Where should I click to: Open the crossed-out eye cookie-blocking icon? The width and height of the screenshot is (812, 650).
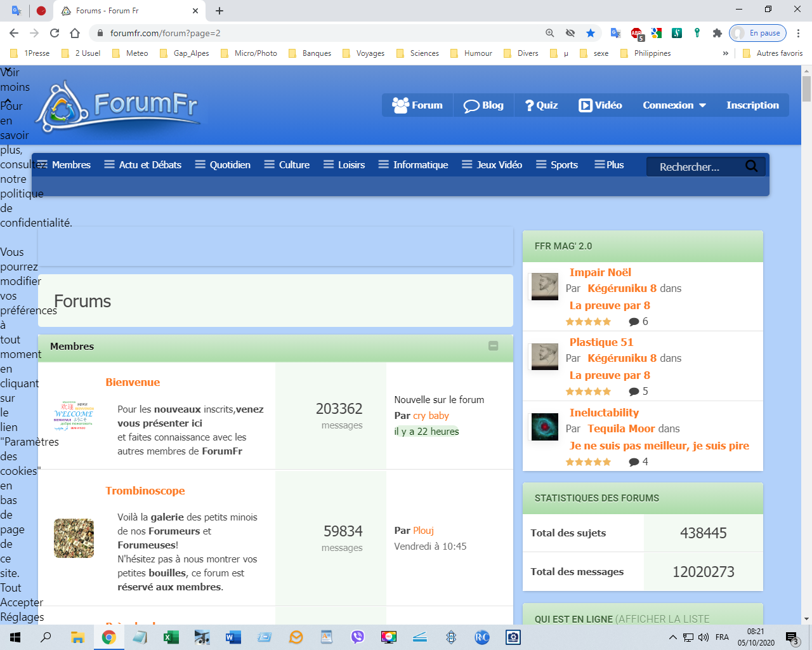(x=570, y=33)
